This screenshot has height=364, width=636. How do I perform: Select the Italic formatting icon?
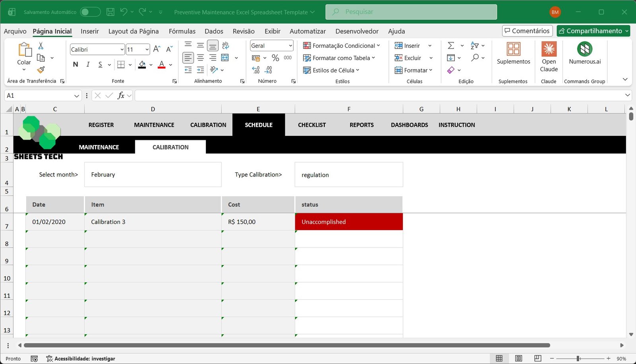(x=88, y=64)
